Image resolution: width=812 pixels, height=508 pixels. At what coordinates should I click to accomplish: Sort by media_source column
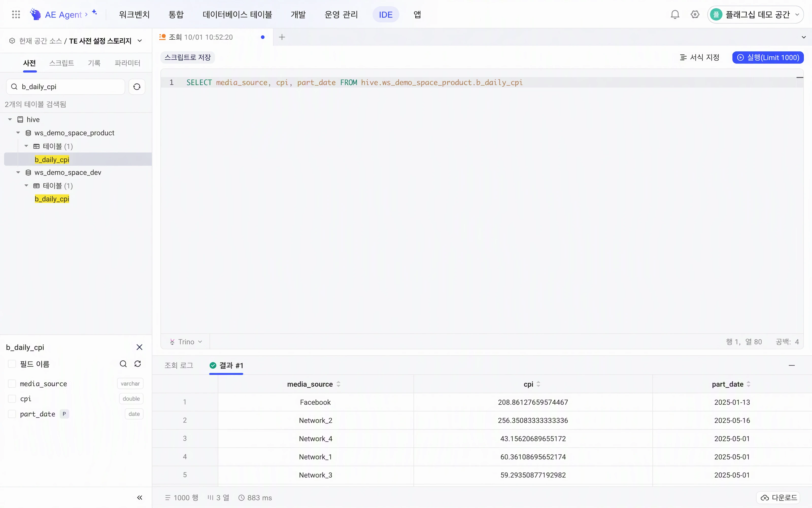click(x=338, y=384)
